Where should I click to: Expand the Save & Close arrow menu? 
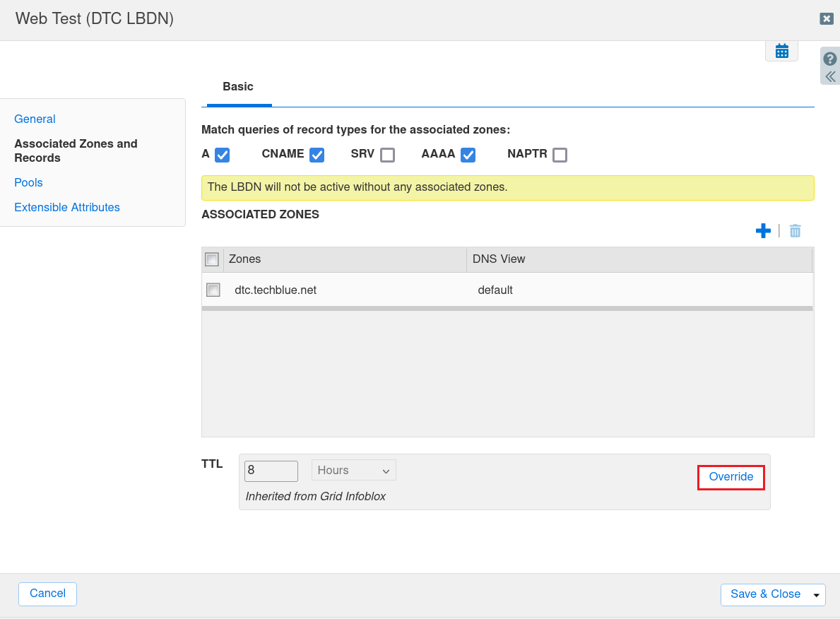[x=817, y=595]
